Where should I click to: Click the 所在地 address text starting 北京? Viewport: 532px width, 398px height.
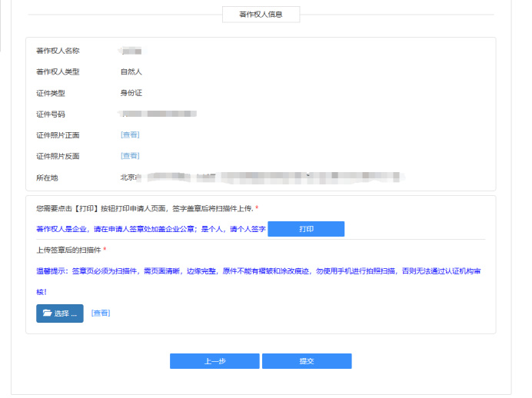[x=262, y=177]
